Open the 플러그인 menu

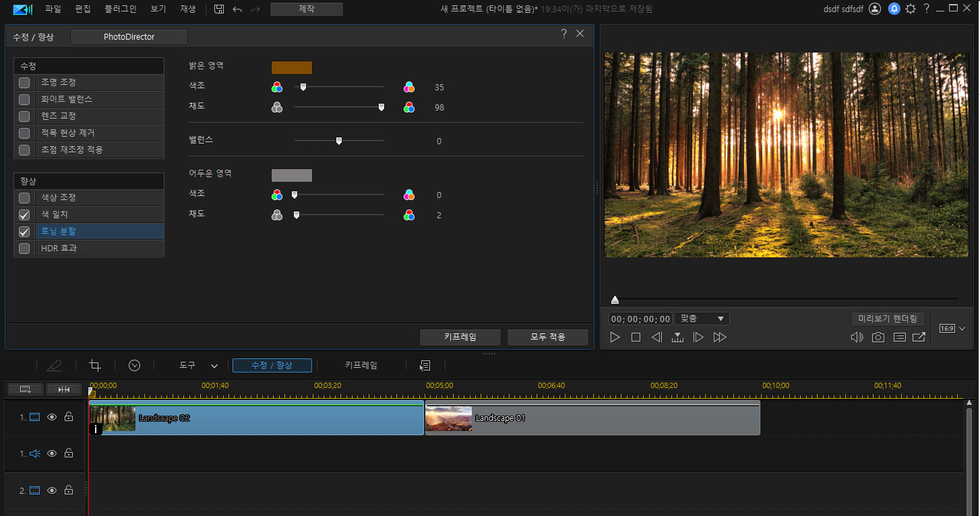[x=121, y=9]
